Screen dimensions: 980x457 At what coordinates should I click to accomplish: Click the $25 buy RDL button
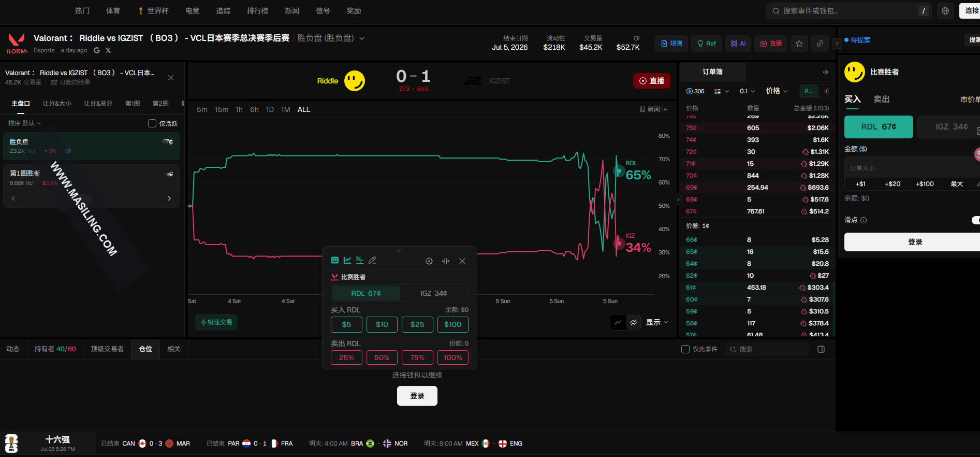417,324
